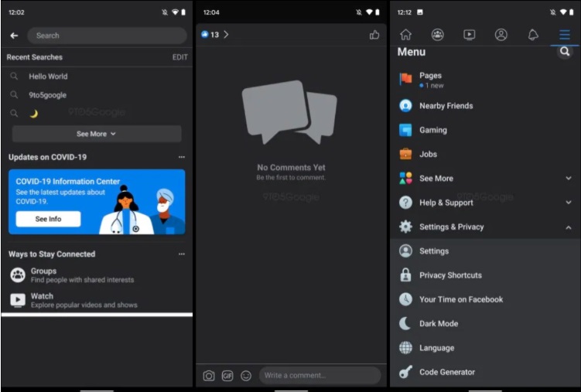Tap the like thumbs-up icon
The image size is (581, 392).
pos(374,35)
